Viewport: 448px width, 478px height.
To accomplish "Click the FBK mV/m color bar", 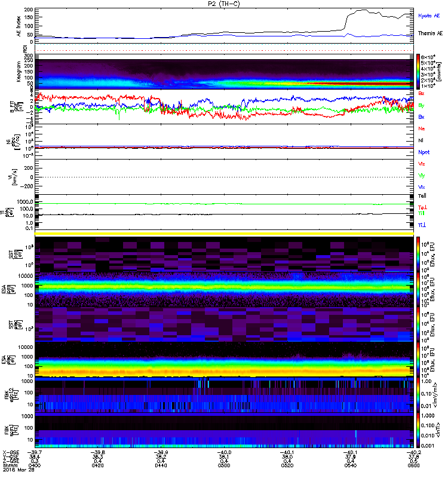I will 418,395.
